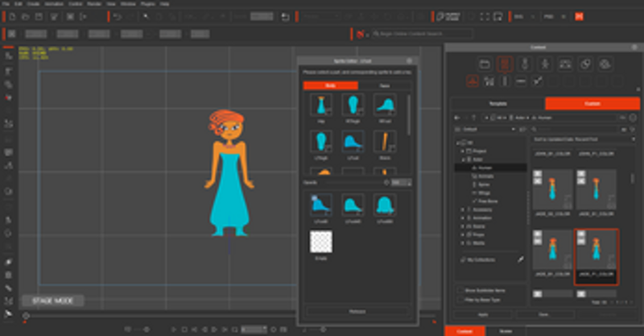Viewport: 644px width, 336px height.
Task: Switch to the Custom tab in Content panel
Action: tap(592, 104)
